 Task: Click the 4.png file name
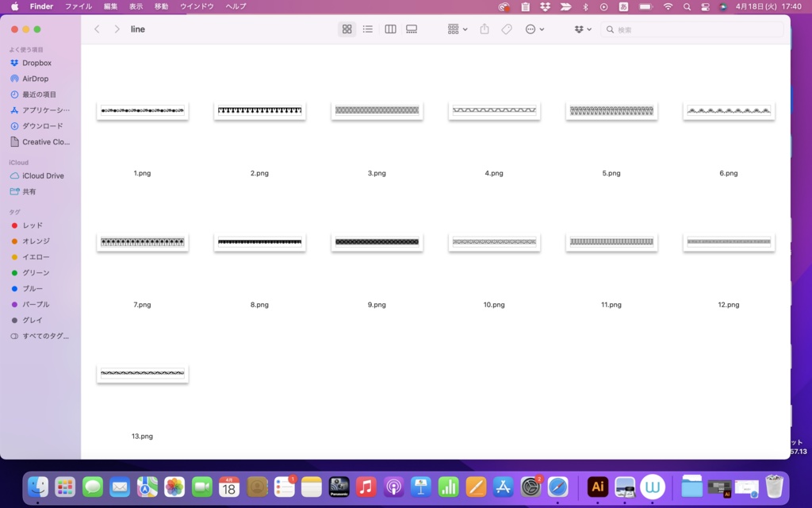pyautogui.click(x=494, y=173)
